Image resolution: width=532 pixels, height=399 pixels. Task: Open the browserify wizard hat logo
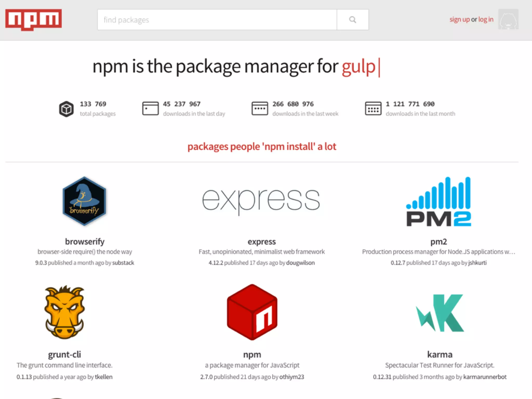(x=84, y=201)
